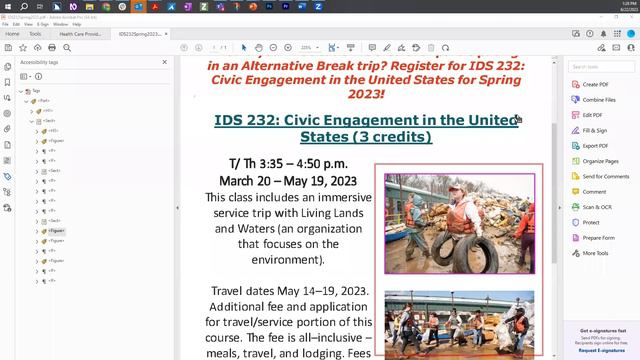The width and height of the screenshot is (640, 360).
Task: Close the Accessibility tags panel
Action: tap(164, 62)
